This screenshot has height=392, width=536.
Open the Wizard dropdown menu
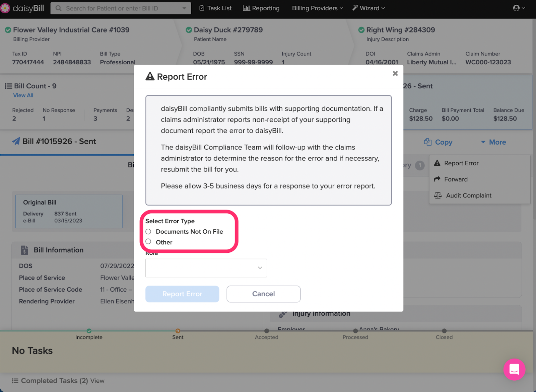tap(368, 8)
